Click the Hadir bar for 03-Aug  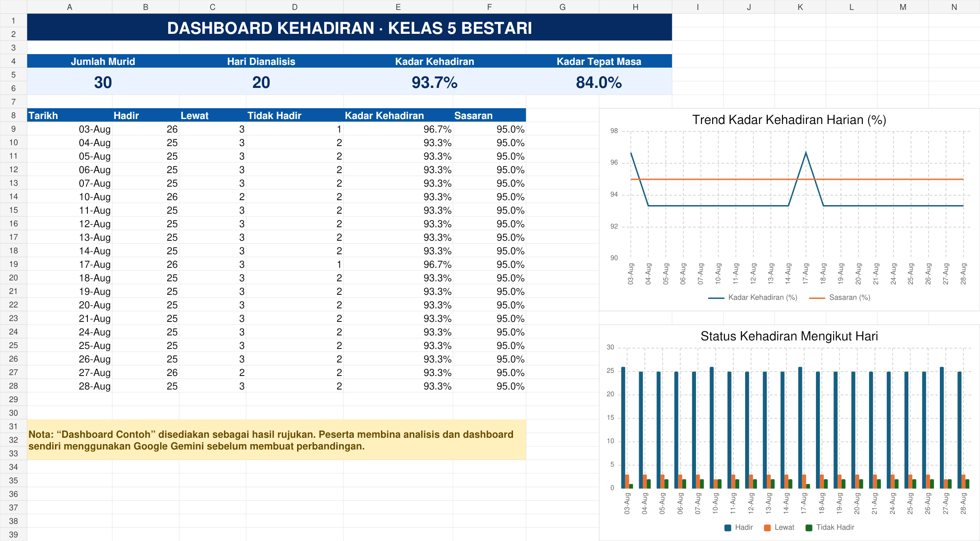tap(623, 427)
